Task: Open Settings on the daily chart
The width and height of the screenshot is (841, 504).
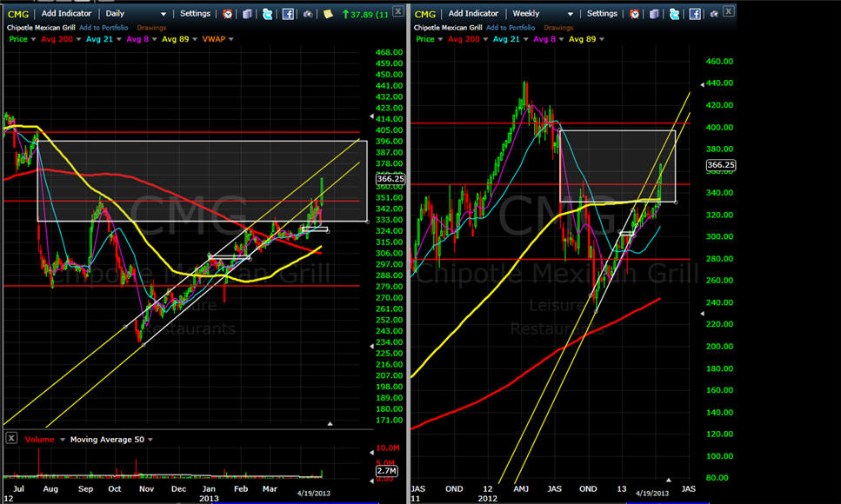Action: tap(195, 14)
